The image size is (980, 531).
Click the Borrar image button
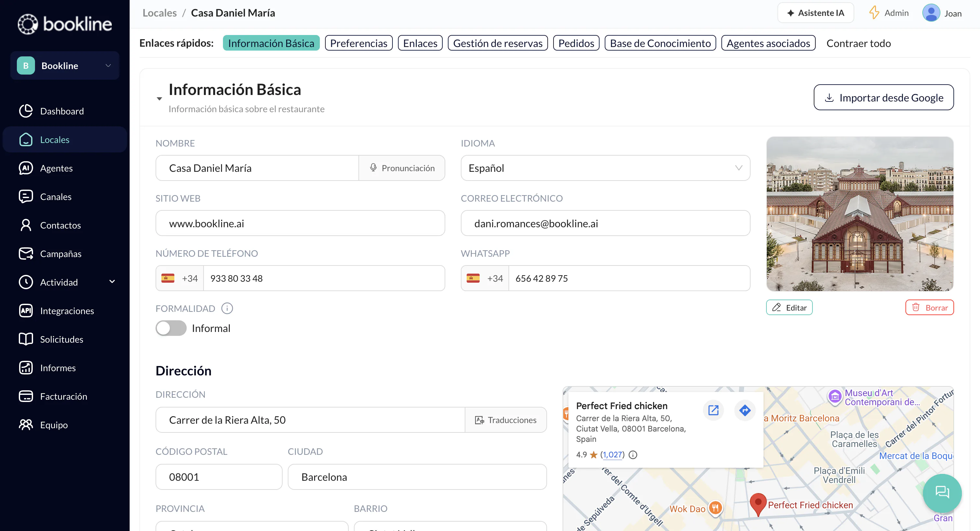point(929,308)
